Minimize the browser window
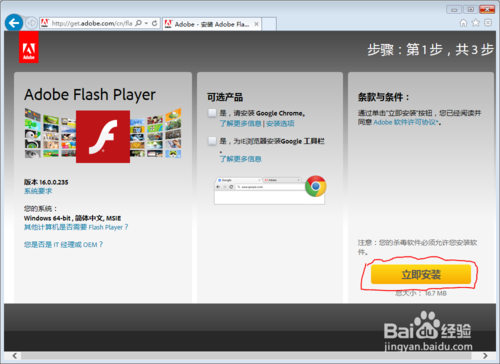 (454, 9)
